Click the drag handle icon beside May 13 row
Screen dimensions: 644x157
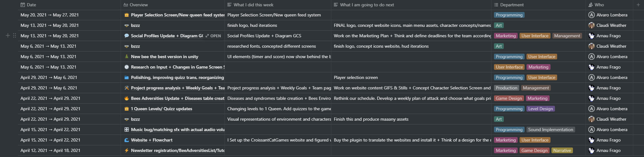(x=15, y=36)
